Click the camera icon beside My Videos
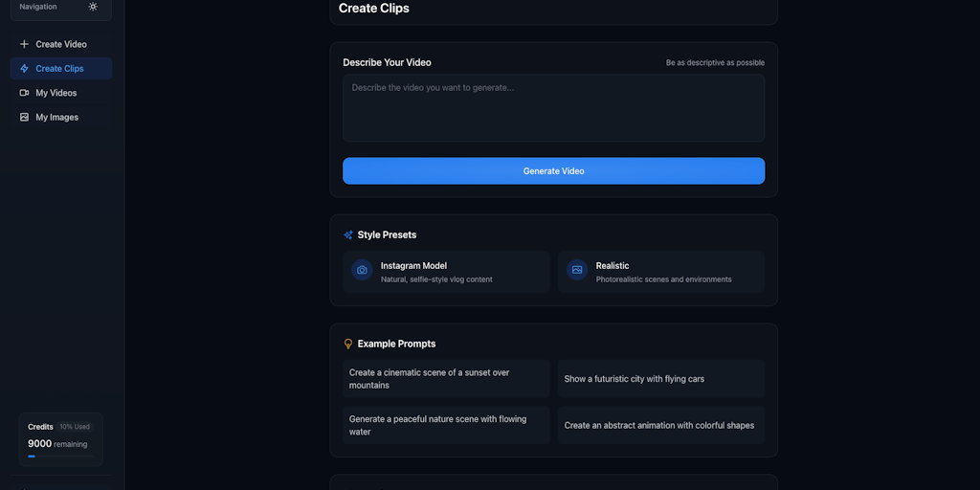 (24, 93)
